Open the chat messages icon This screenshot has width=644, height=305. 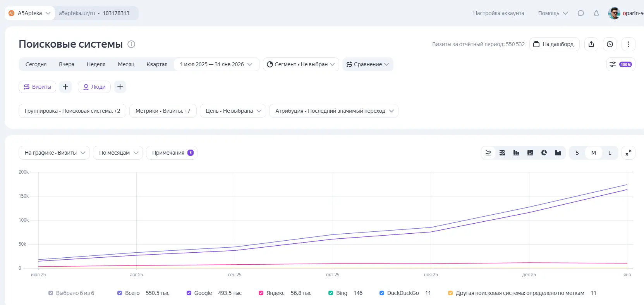tap(580, 13)
